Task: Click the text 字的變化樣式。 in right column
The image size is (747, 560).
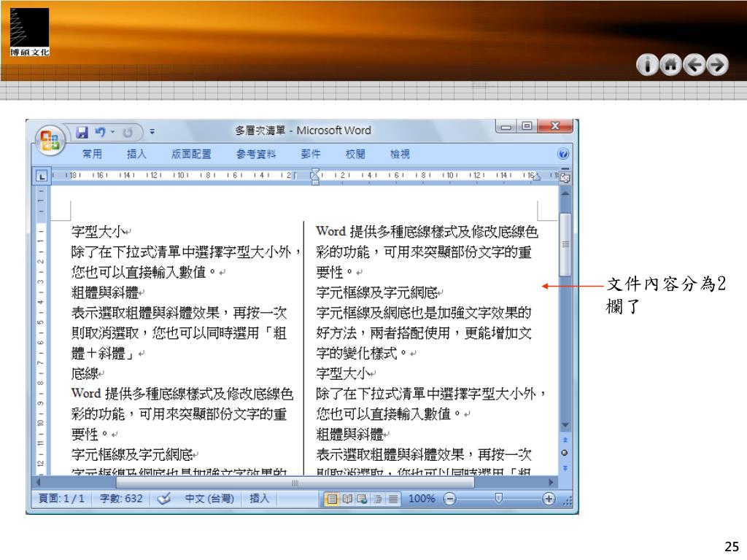Action: tap(362, 354)
